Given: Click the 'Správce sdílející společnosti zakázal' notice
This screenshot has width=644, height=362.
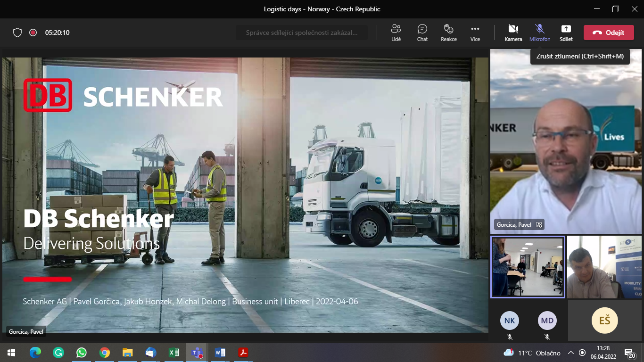Looking at the screenshot, I should click(x=302, y=33).
